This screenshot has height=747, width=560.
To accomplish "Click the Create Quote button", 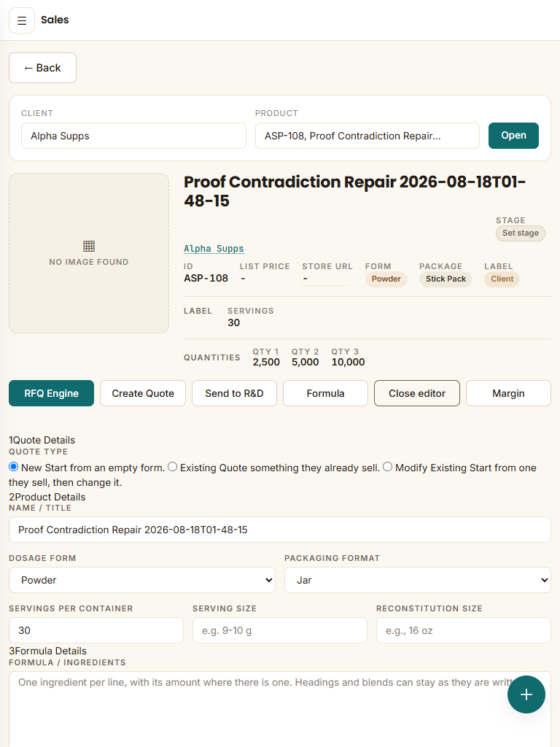I will point(143,393).
